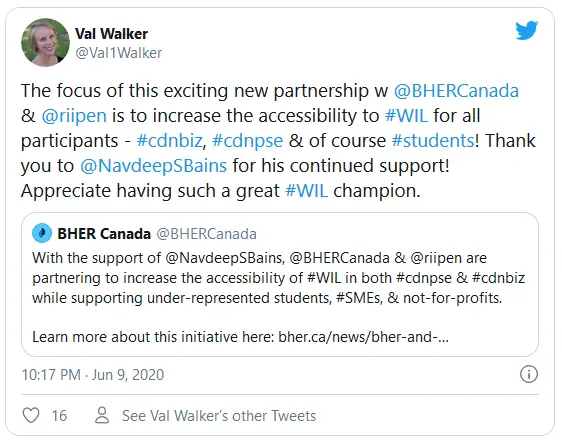The width and height of the screenshot is (562, 441).
Task: Open the tweet info icon
Action: tap(529, 374)
